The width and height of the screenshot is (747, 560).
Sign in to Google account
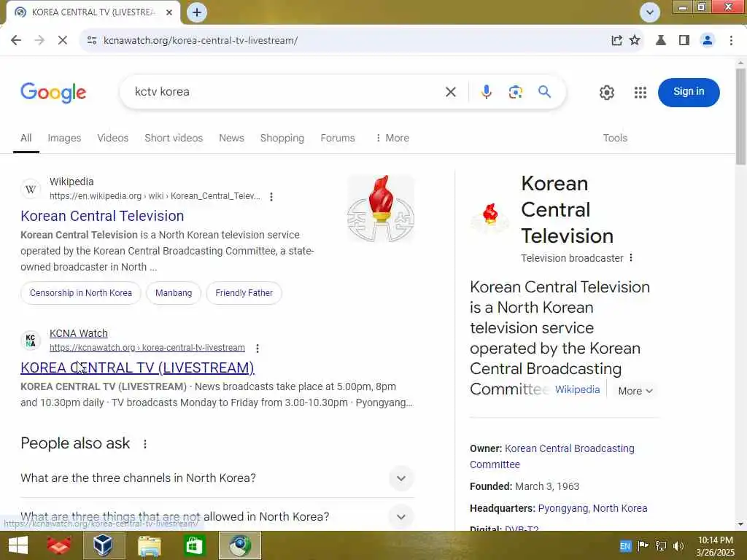pos(689,92)
